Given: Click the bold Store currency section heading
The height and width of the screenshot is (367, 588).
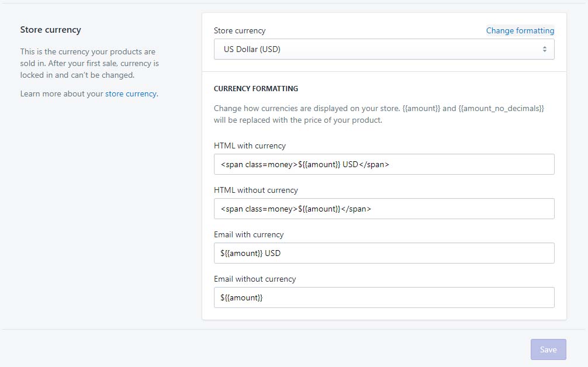Looking at the screenshot, I should (50, 30).
